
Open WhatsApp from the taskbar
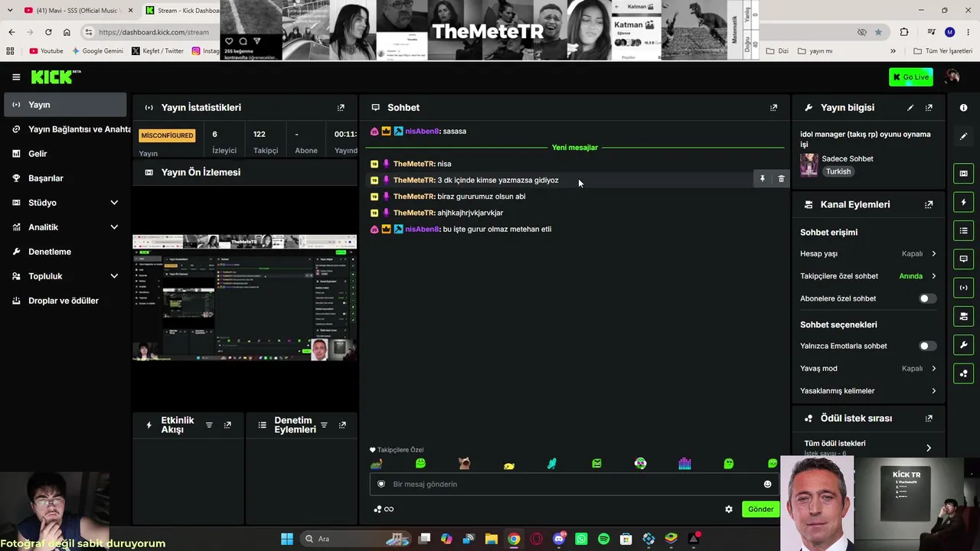tap(581, 539)
